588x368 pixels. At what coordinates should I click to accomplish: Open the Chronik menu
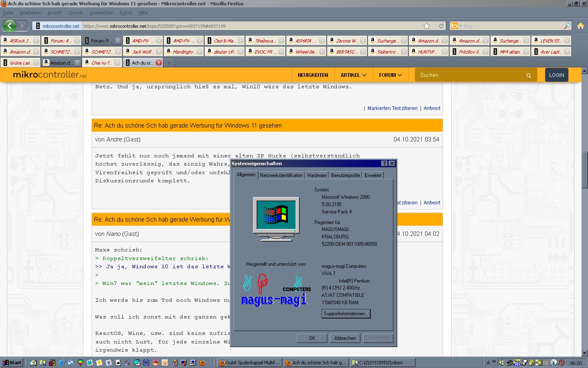click(76, 13)
